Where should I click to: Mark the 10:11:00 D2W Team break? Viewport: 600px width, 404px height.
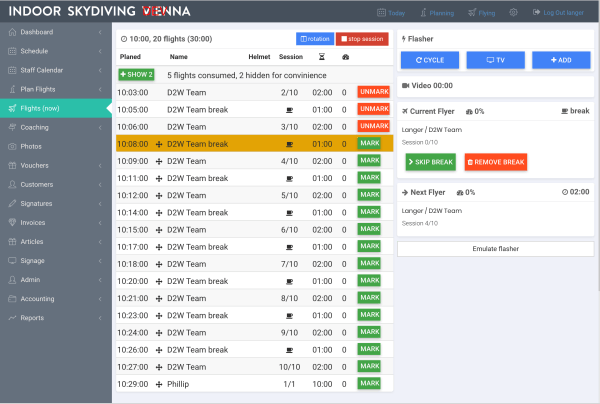pyautogui.click(x=369, y=178)
